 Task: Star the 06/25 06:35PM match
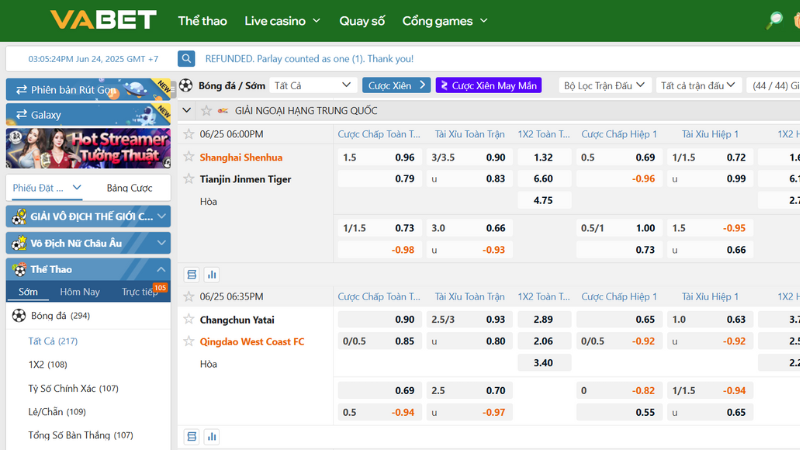point(189,296)
